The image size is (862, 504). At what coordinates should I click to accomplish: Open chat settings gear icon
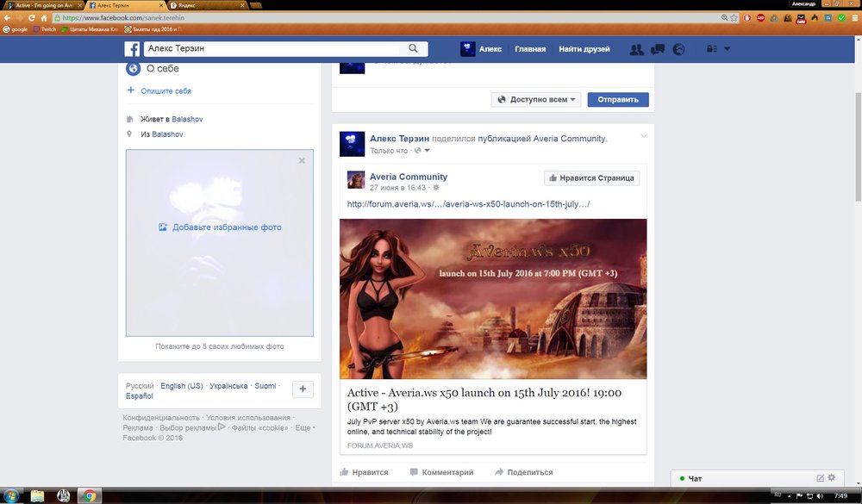coord(832,477)
